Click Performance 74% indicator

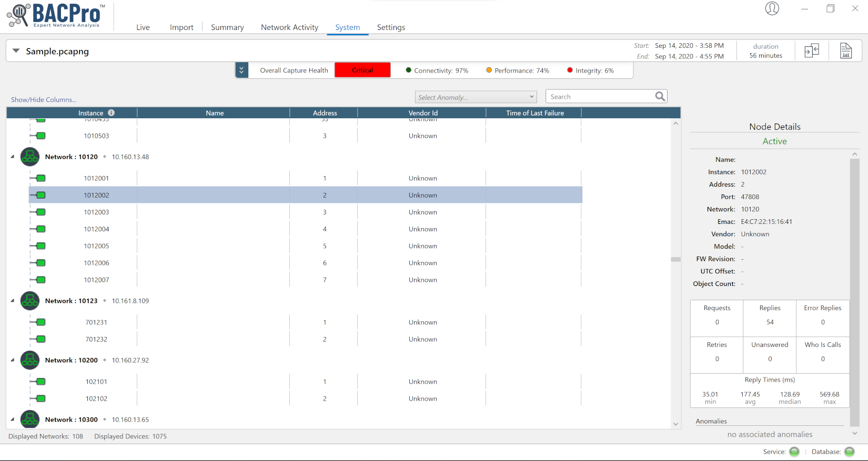518,70
